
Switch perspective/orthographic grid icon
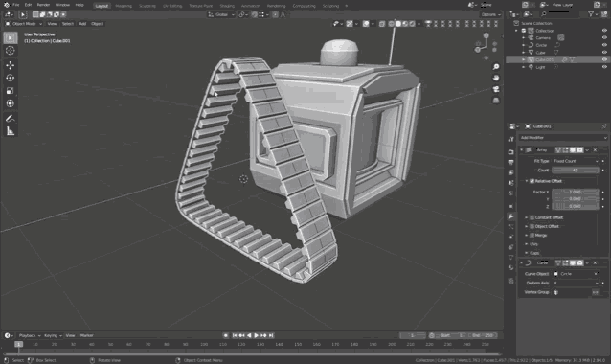[x=496, y=101]
